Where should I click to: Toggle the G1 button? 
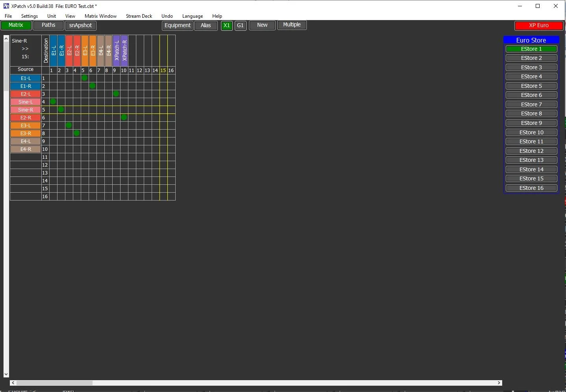click(x=240, y=26)
